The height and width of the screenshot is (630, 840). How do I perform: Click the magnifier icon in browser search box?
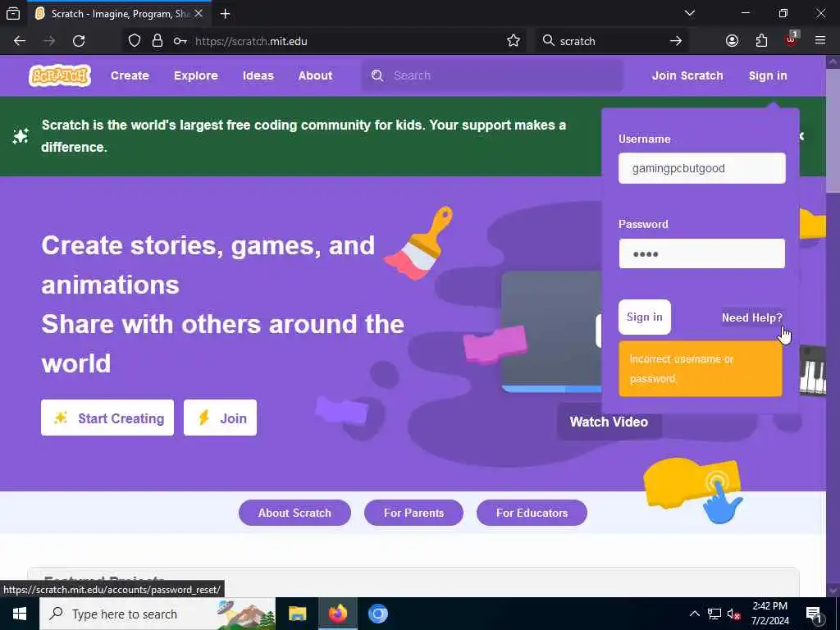pos(548,41)
